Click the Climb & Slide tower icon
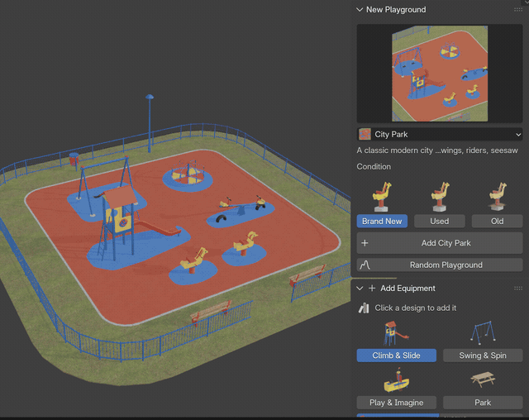529x420 pixels. 395,333
